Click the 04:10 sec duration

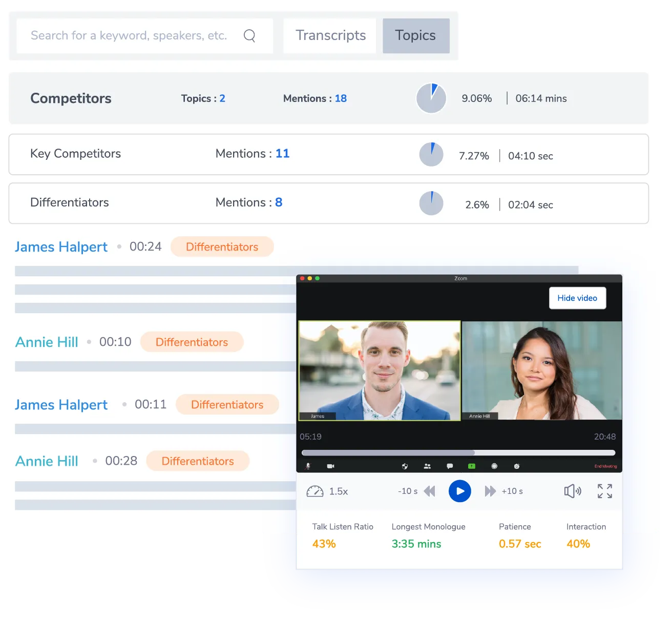point(531,156)
